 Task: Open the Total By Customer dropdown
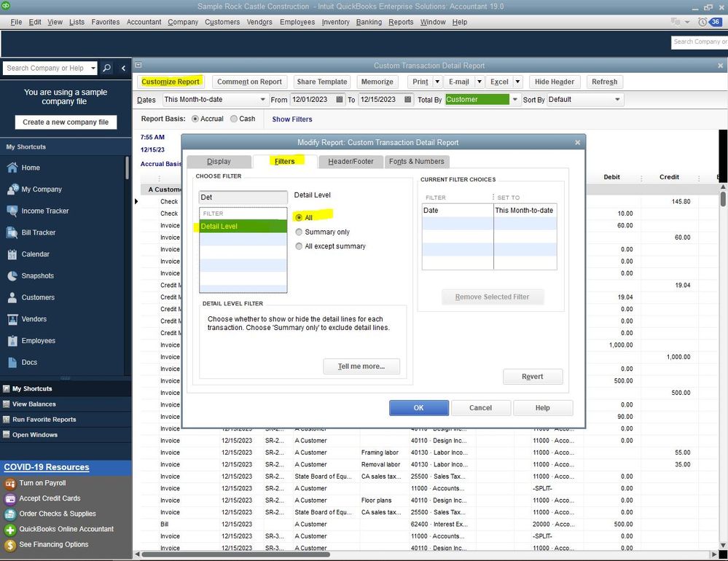tap(514, 99)
